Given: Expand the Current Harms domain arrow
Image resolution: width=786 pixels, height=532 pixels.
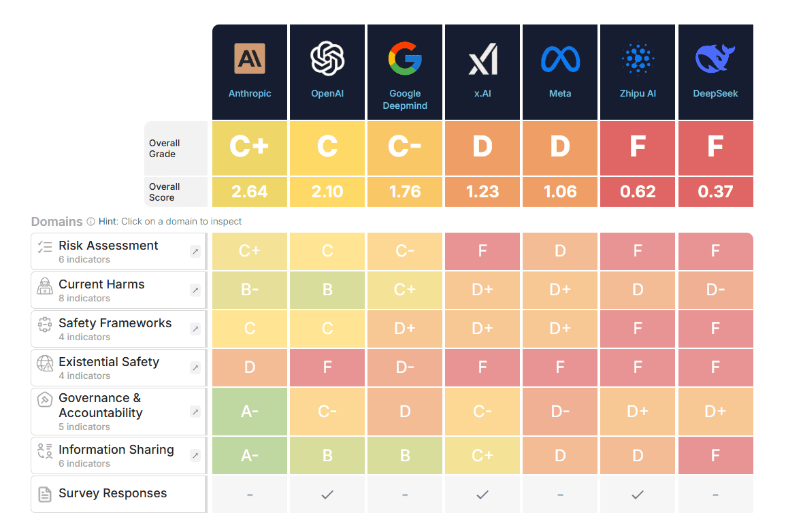Looking at the screenshot, I should click(195, 290).
